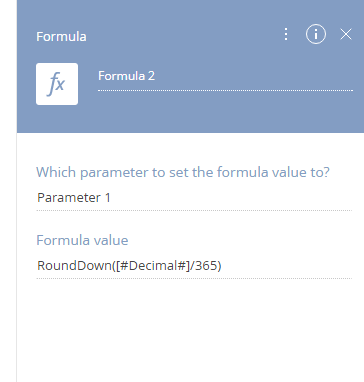Place cursor after formula's closing parenthesis
The height and width of the screenshot is (382, 364).
click(221, 266)
